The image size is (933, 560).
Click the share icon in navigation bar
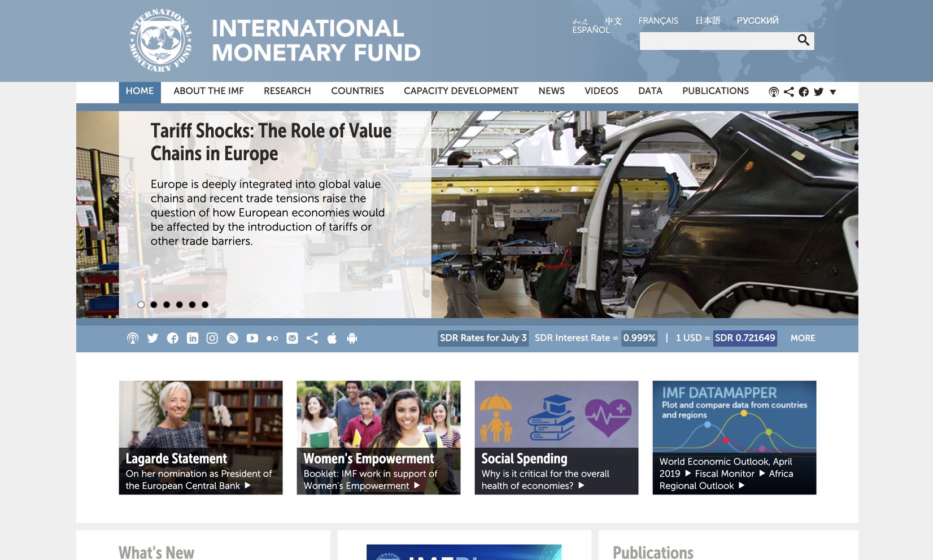pos(789,92)
